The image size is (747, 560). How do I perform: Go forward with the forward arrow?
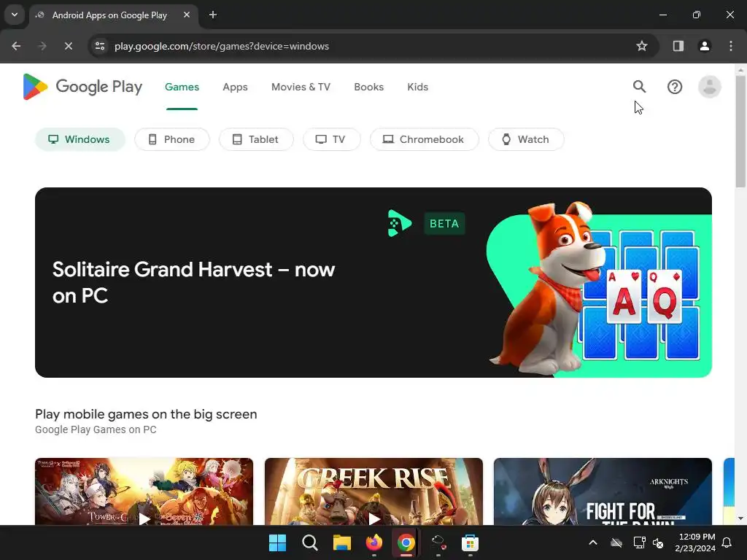(42, 46)
